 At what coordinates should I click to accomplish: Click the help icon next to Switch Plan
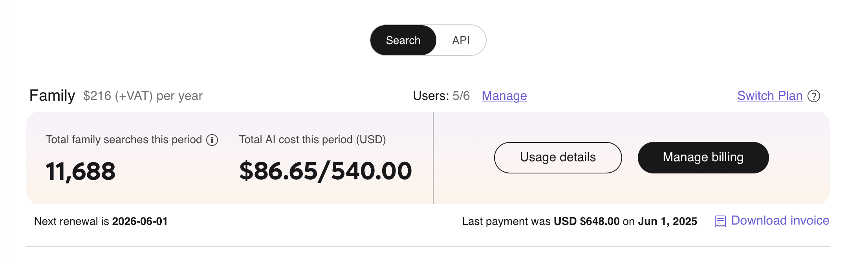pos(814,96)
